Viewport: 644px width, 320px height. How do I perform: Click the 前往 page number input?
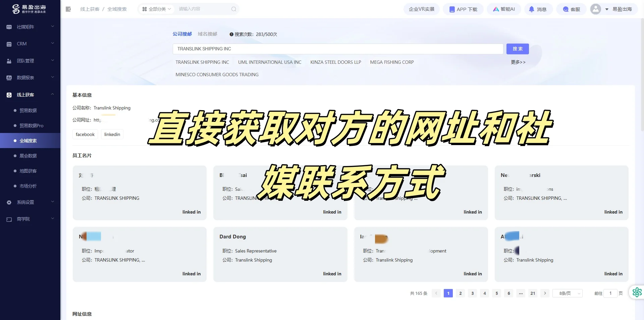[x=610, y=293]
